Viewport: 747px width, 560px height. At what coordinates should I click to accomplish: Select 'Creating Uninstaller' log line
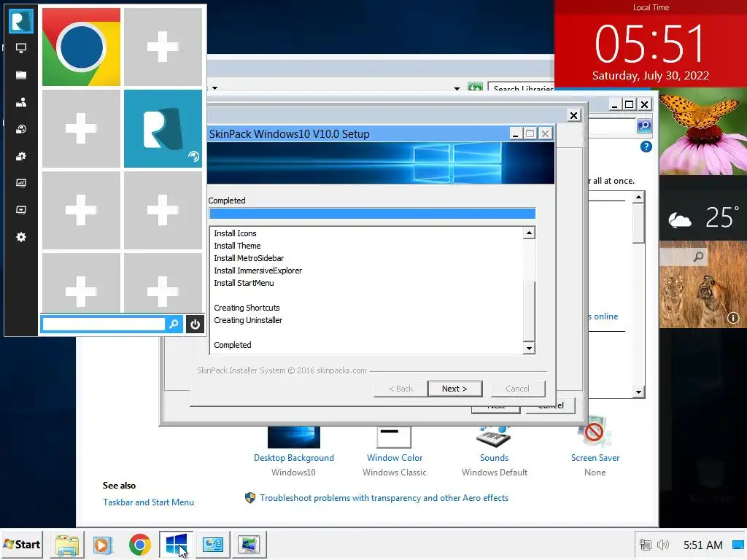[248, 320]
